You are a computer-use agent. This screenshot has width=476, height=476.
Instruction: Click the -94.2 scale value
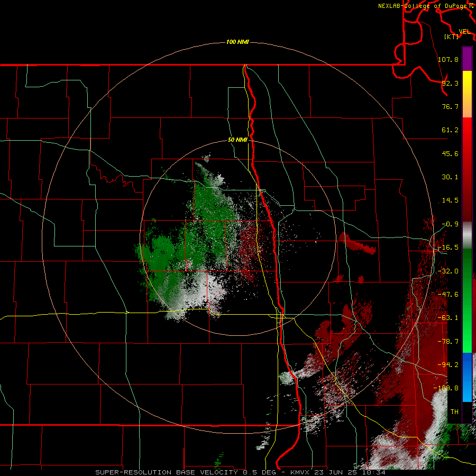pyautogui.click(x=448, y=365)
